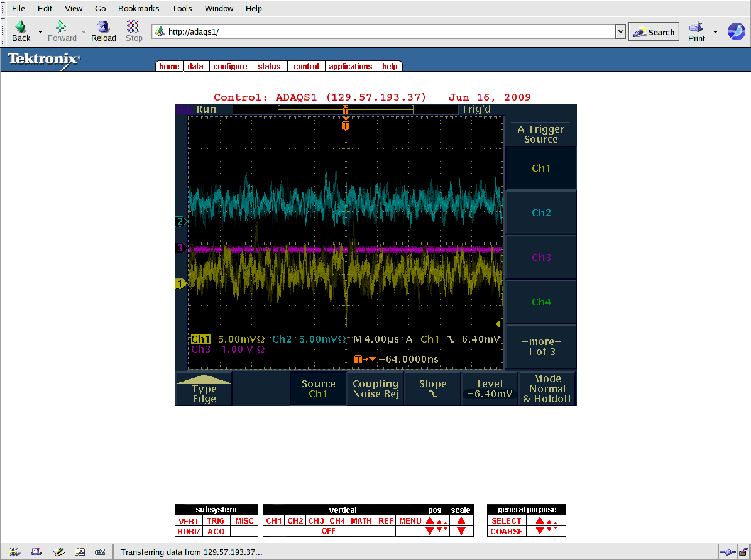Toggle the REF waveform button
Image resolution: width=751 pixels, height=560 pixels.
click(386, 521)
